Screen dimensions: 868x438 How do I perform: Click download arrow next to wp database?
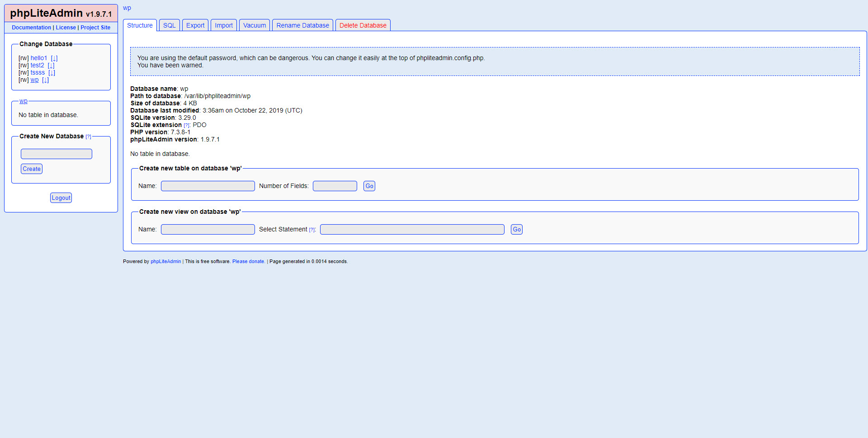click(x=45, y=80)
